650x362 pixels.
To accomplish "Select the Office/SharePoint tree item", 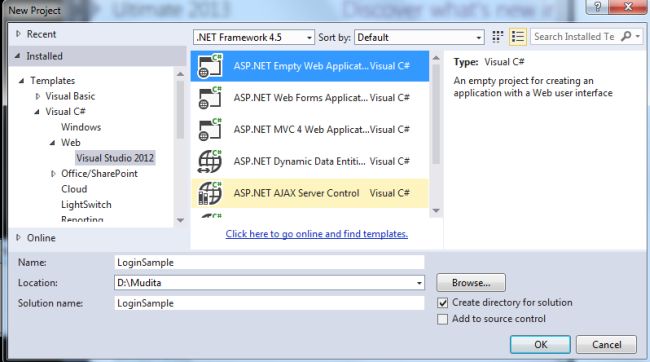I will point(99,174).
